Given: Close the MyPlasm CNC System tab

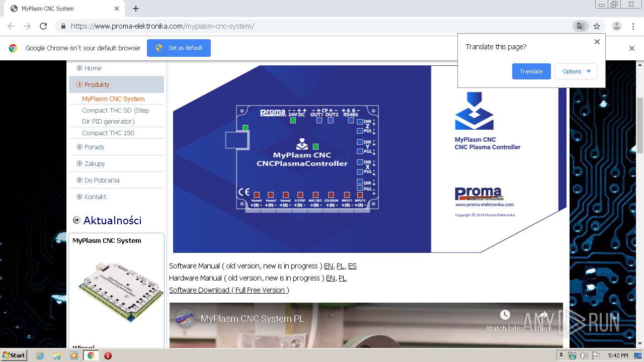Looking at the screenshot, I should tap(117, 9).
